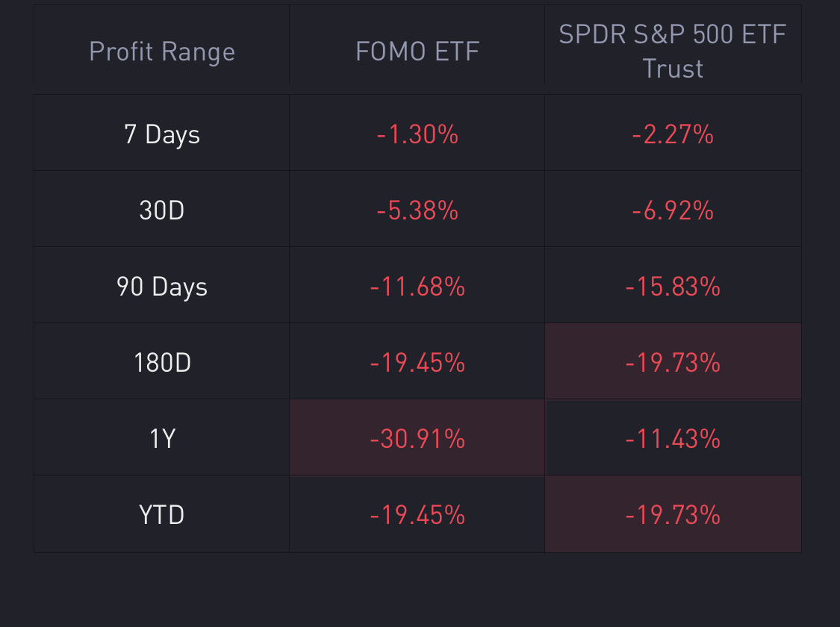
Task: Click the FOMO ETF 180D value -19.45%
Action: click(417, 363)
